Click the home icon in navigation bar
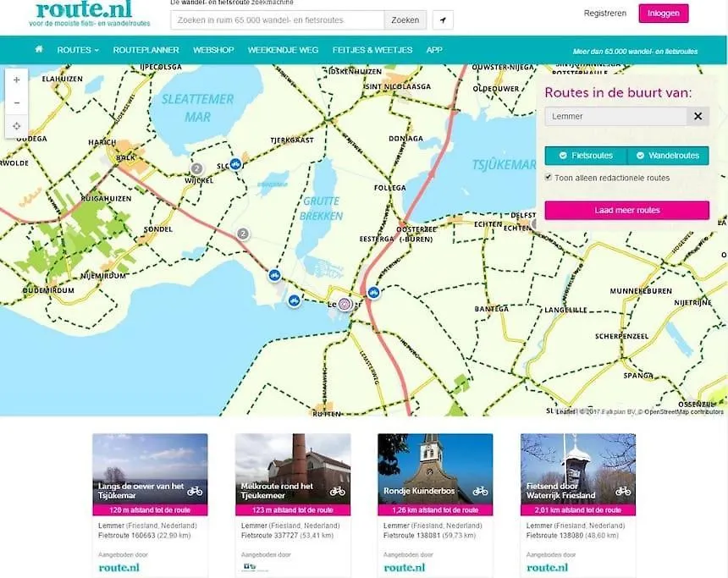The height and width of the screenshot is (578, 728). [39, 49]
